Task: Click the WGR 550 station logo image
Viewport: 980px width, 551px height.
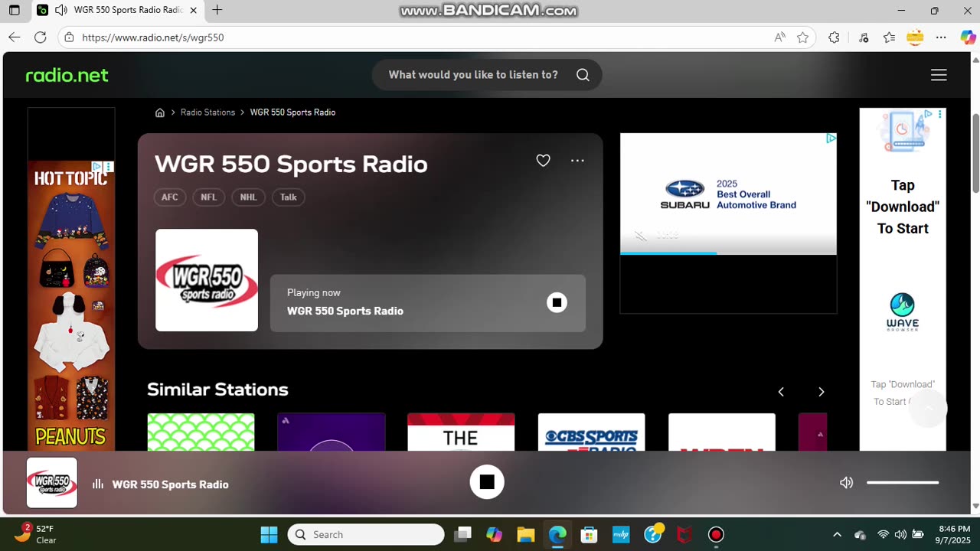Action: pos(207,280)
